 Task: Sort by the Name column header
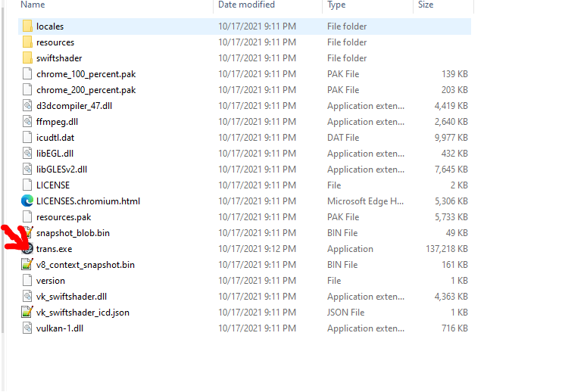pyautogui.click(x=33, y=5)
